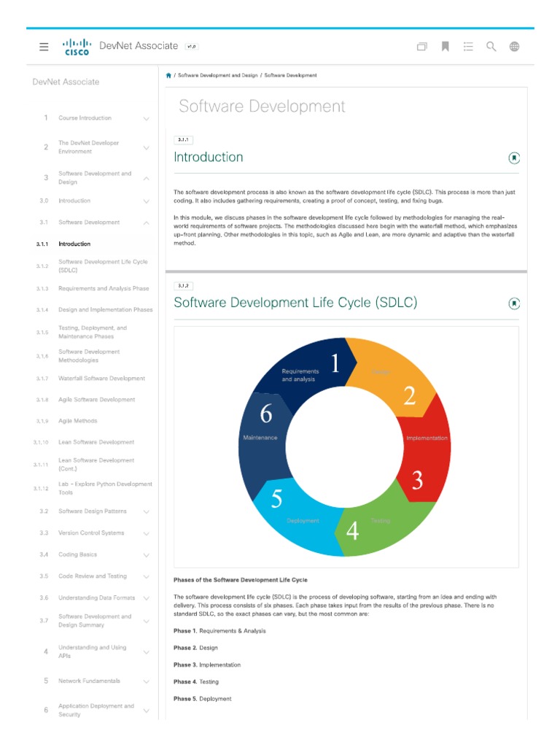Click the 3.1.2 section number badge
Image resolution: width=560 pixels, height=747 pixels.
[x=183, y=286]
